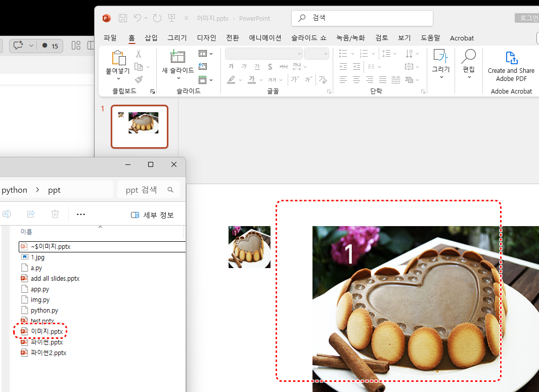Click the Save icon in the title bar
The width and height of the screenshot is (539, 392).
(123, 18)
